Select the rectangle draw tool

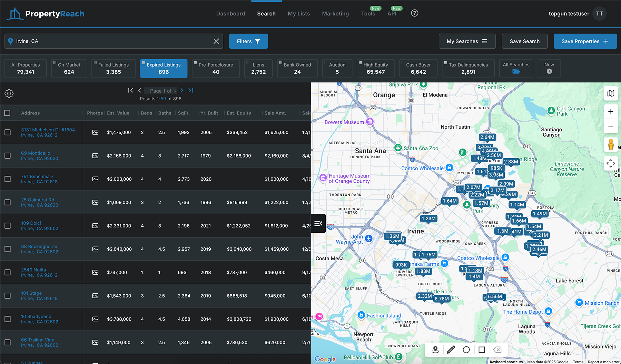pos(482,350)
